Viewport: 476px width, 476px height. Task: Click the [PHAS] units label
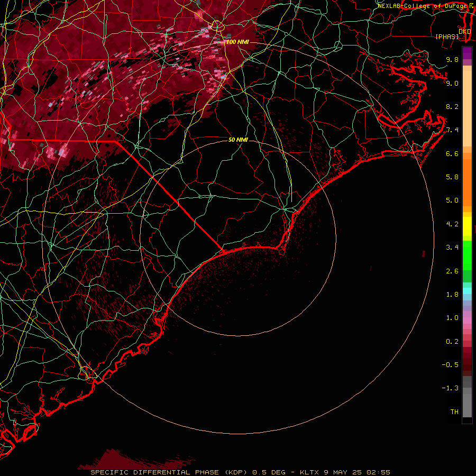point(447,36)
